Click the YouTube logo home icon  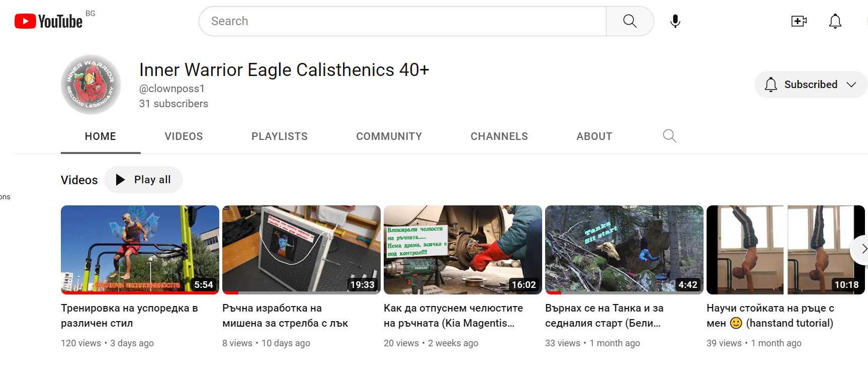pyautogui.click(x=48, y=21)
